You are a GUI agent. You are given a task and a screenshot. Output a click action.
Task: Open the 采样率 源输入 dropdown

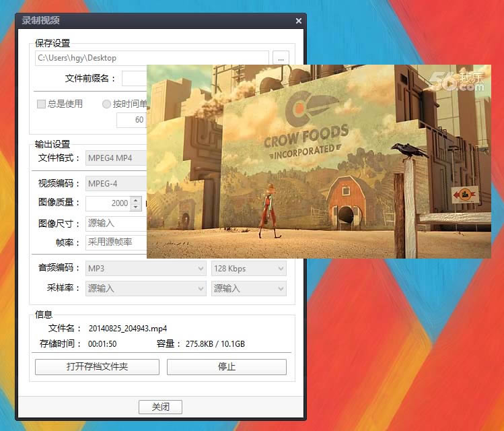pos(146,288)
